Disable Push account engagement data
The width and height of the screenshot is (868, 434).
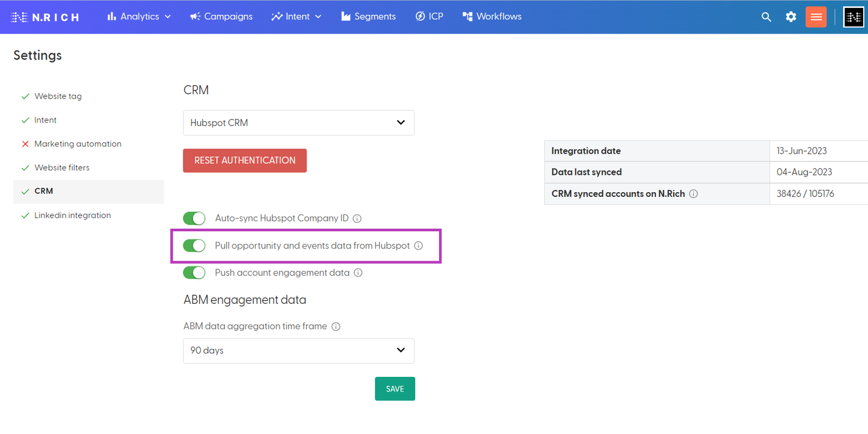click(194, 273)
